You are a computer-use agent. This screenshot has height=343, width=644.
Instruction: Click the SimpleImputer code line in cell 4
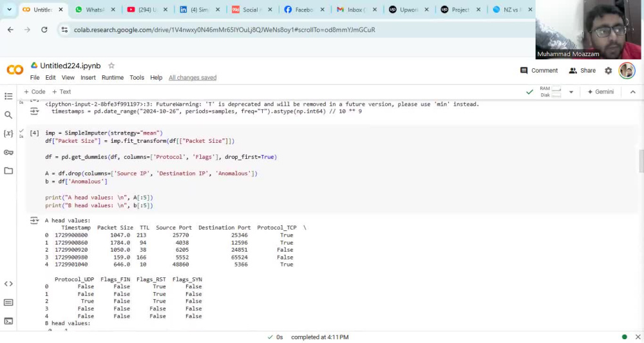click(104, 133)
